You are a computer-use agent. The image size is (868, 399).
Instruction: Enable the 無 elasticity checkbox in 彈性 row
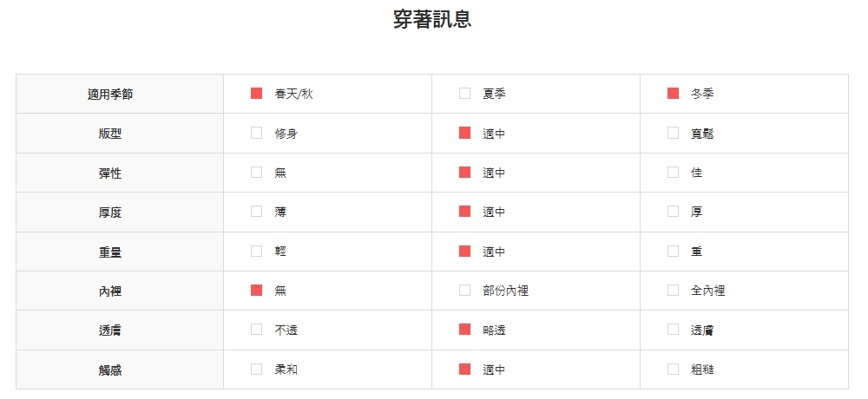(256, 173)
